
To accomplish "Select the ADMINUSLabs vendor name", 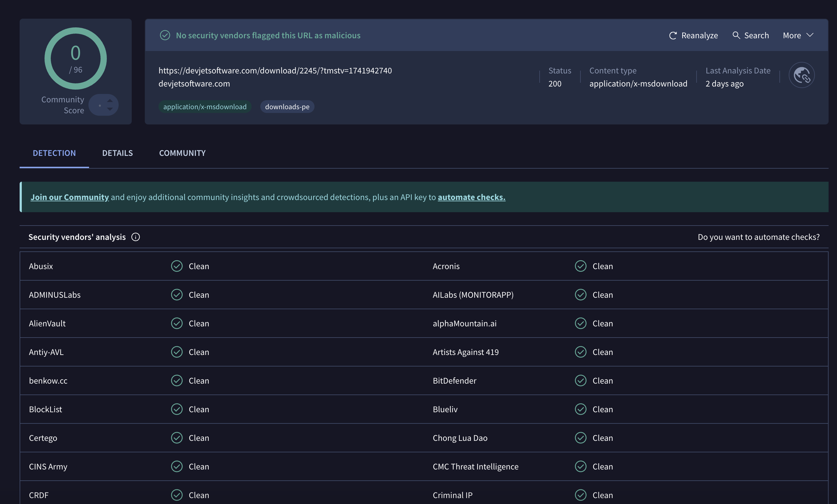I will [55, 295].
